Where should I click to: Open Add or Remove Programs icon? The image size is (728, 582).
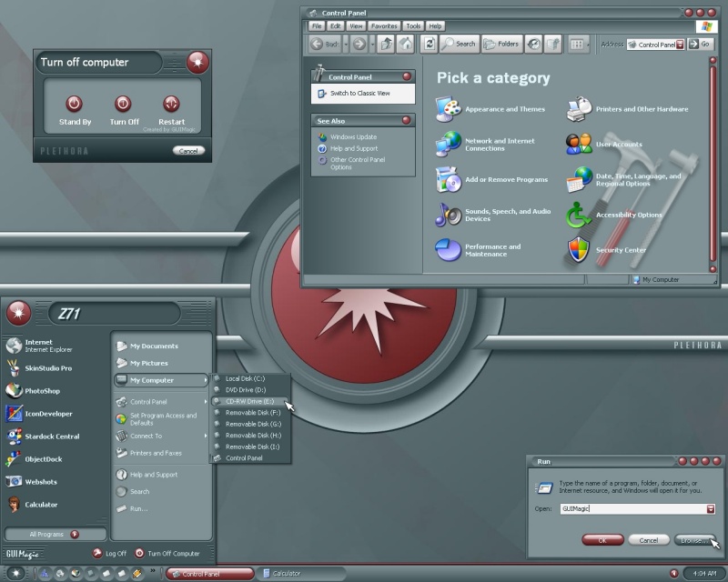click(x=448, y=179)
